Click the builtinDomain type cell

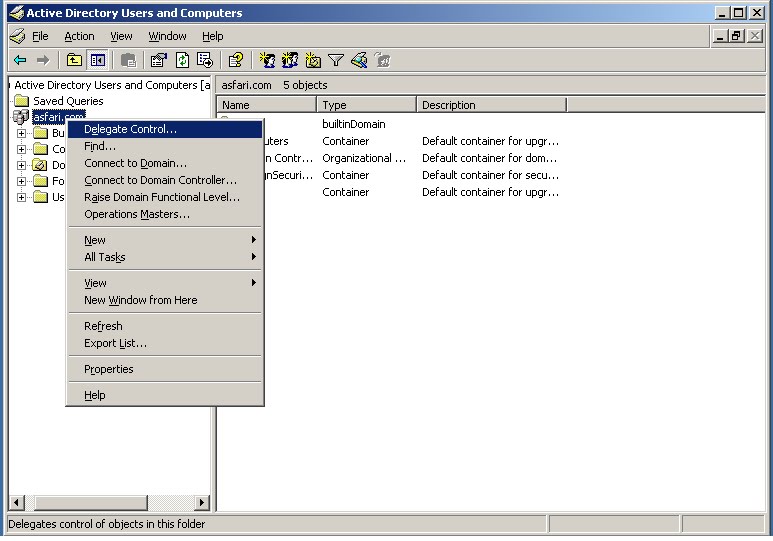[x=354, y=124]
